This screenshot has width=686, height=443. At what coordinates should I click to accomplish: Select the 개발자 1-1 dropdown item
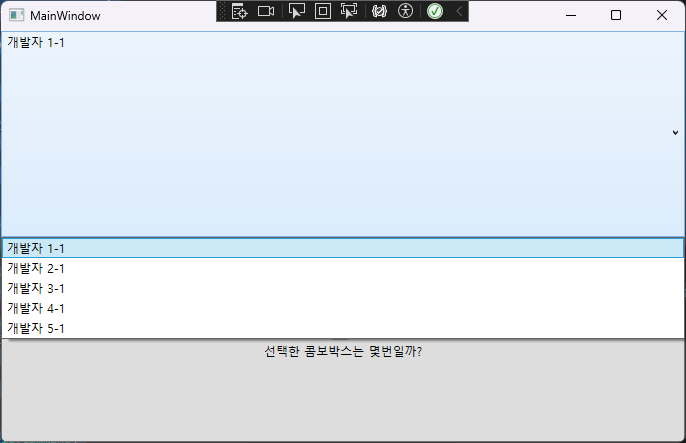point(343,248)
